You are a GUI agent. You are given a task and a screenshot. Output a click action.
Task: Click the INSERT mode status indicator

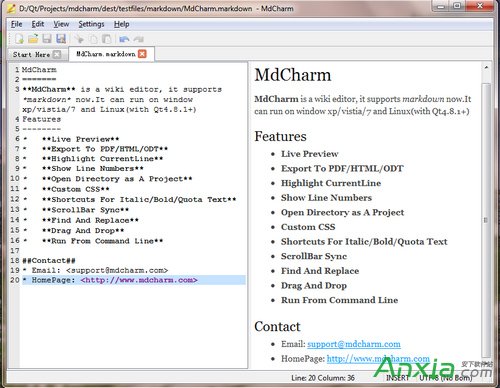[397, 378]
